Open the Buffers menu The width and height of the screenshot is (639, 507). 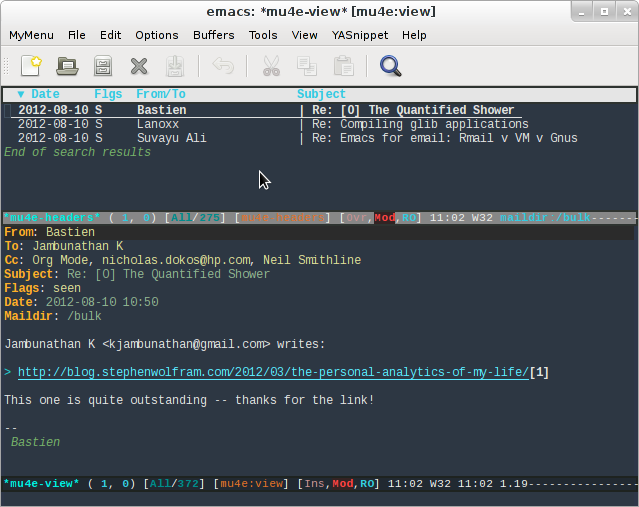(x=213, y=35)
